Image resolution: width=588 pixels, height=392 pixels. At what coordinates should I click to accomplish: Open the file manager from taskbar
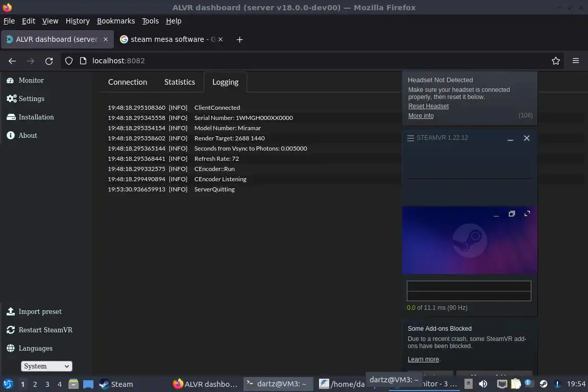coord(73,384)
